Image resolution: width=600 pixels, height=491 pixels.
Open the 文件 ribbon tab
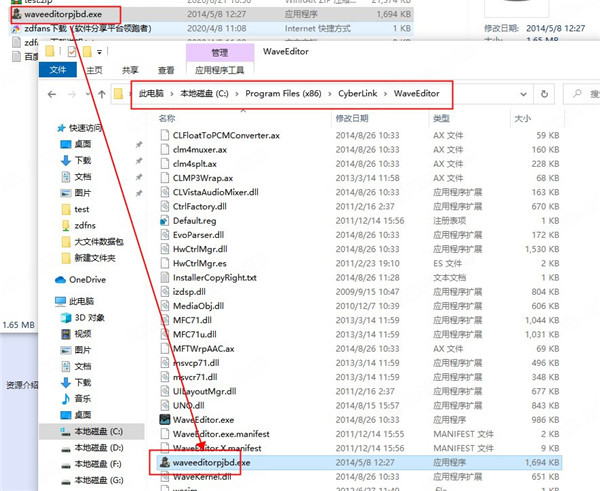click(57, 70)
